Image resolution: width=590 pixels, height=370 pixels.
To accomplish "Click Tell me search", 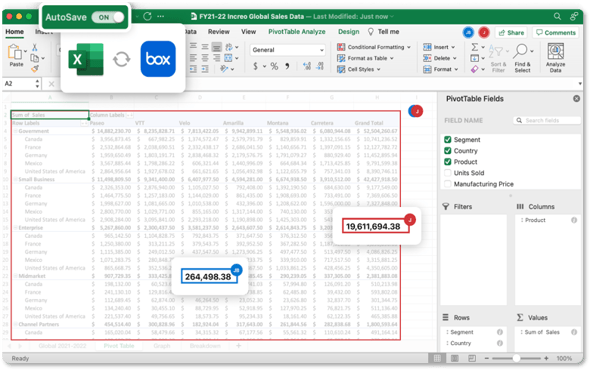I will pyautogui.click(x=383, y=32).
